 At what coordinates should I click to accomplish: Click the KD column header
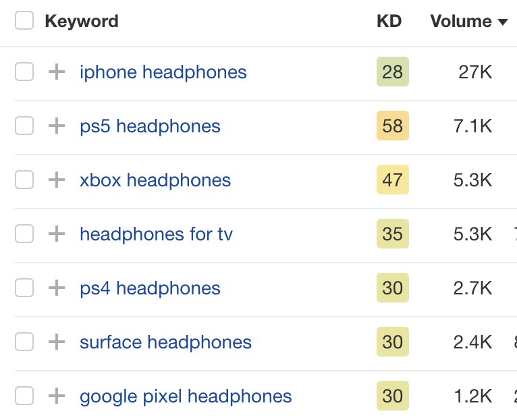[x=389, y=21]
